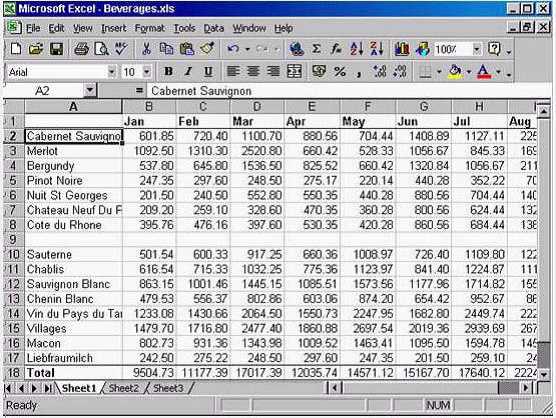Viewport: 556px width, 418px height.
Task: Open the Name Box dropdown arrow
Action: pyautogui.click(x=90, y=91)
